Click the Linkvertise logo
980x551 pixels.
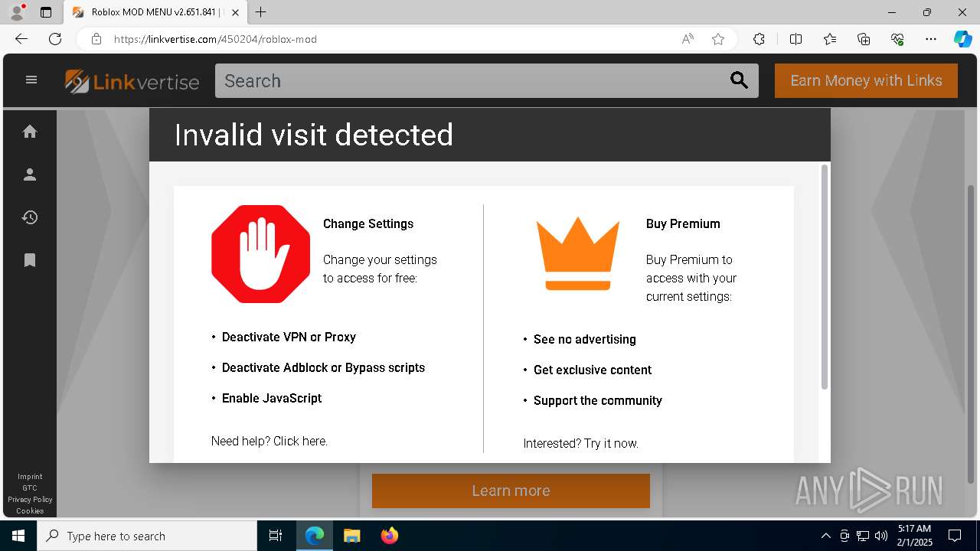(132, 81)
